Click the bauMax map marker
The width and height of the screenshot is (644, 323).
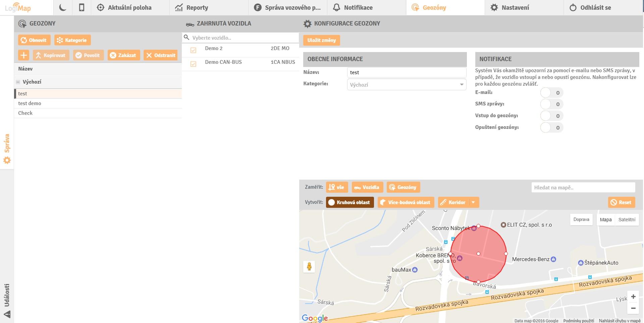415,270
